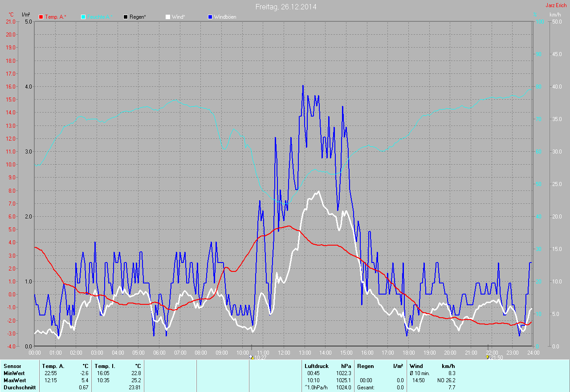Screen dimensions: 570x392
Task: Click the '10:10' pressure time cell
Action: 313,380
